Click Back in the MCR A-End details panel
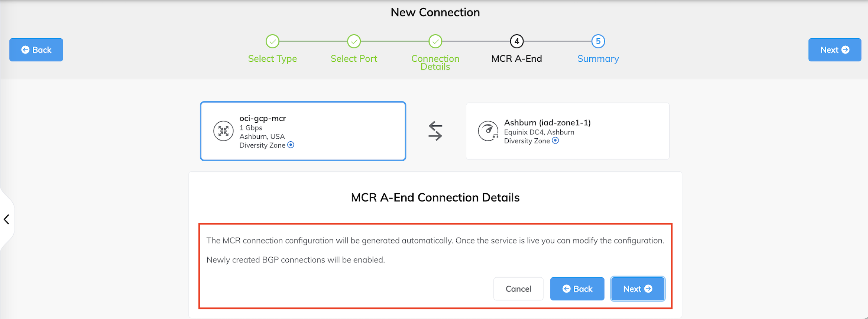 click(577, 289)
